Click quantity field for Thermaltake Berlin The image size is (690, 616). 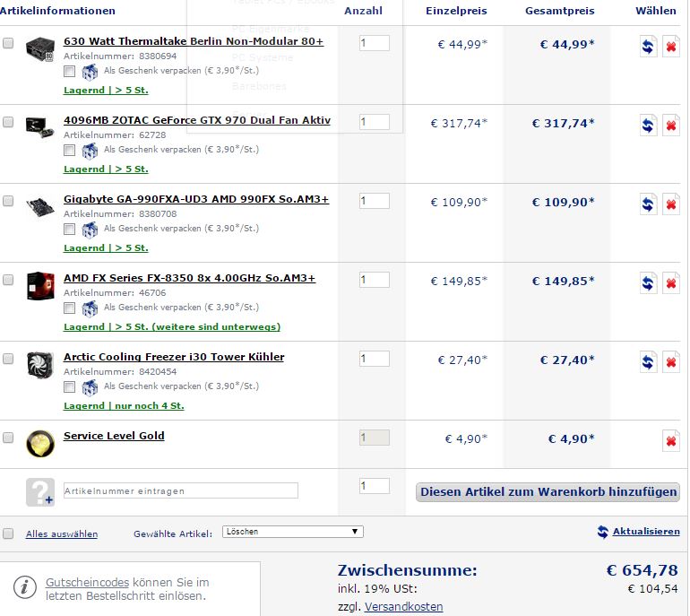(374, 43)
